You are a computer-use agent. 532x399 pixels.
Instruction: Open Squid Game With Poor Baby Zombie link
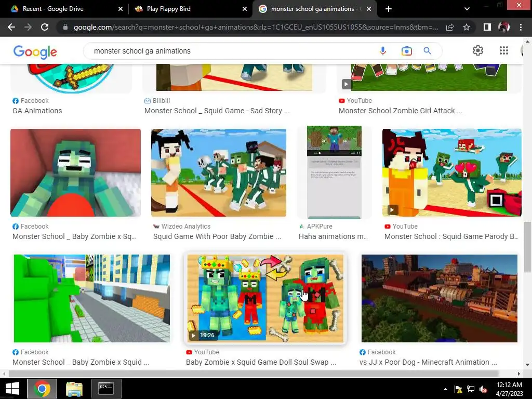(x=217, y=236)
